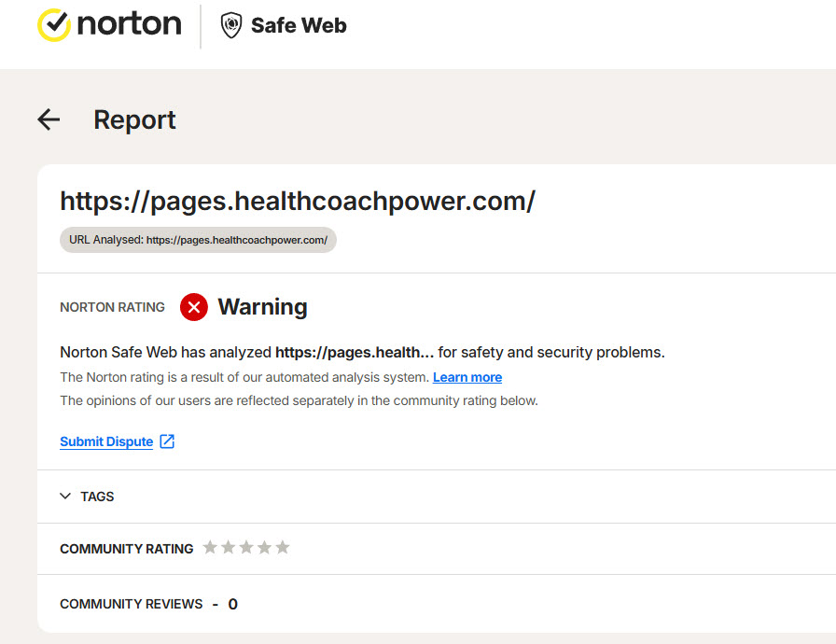The height and width of the screenshot is (644, 836).
Task: Rate one star in community rating
Action: pos(210,548)
